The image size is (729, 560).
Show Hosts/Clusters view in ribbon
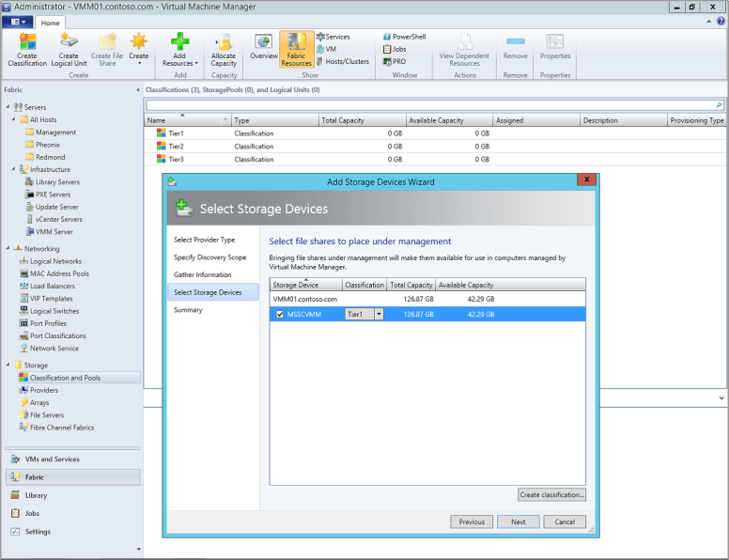(342, 61)
